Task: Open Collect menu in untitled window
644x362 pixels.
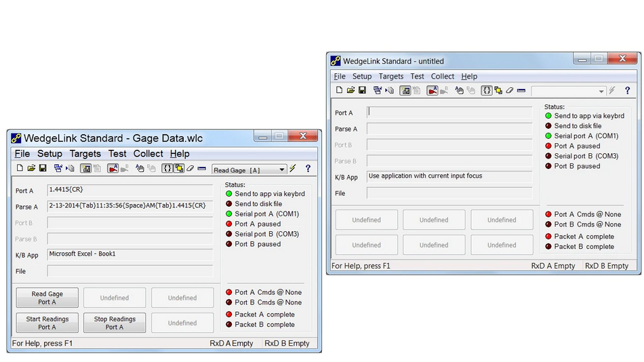Action: point(443,77)
